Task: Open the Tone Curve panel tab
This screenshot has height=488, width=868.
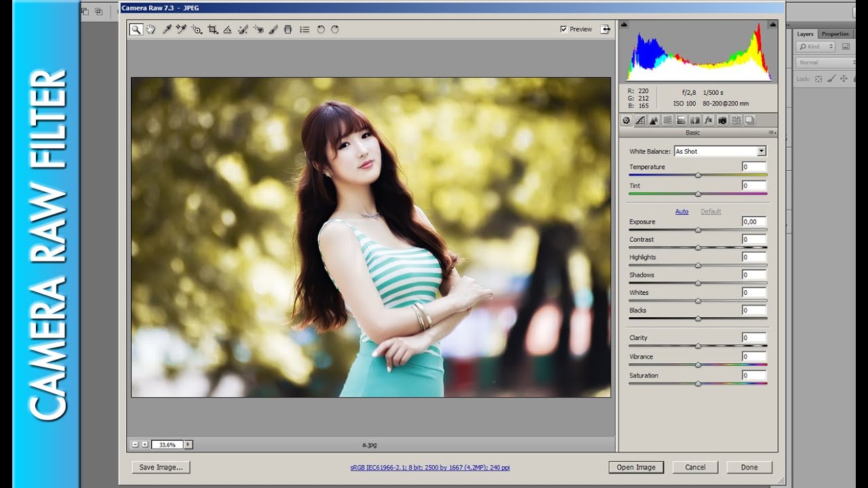Action: coord(639,120)
